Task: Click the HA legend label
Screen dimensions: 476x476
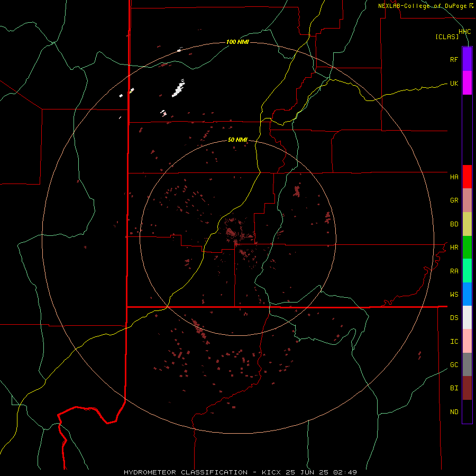Action: (x=454, y=177)
